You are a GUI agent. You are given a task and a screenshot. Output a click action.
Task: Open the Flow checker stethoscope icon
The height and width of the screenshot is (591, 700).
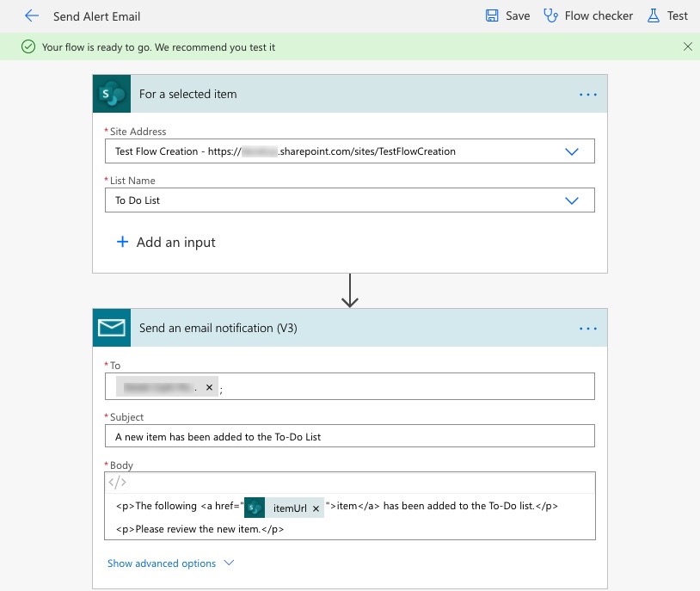(551, 15)
